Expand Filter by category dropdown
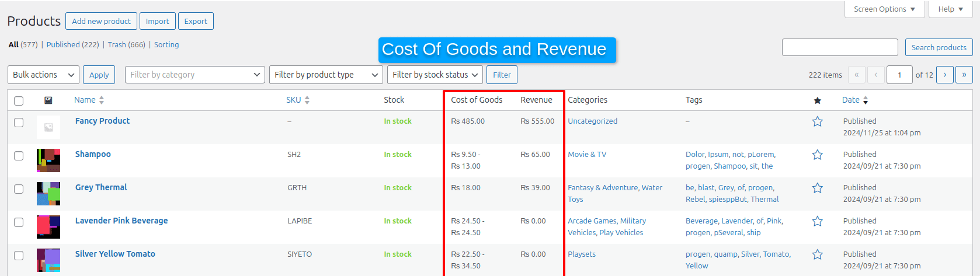980x276 pixels. pyautogui.click(x=194, y=75)
